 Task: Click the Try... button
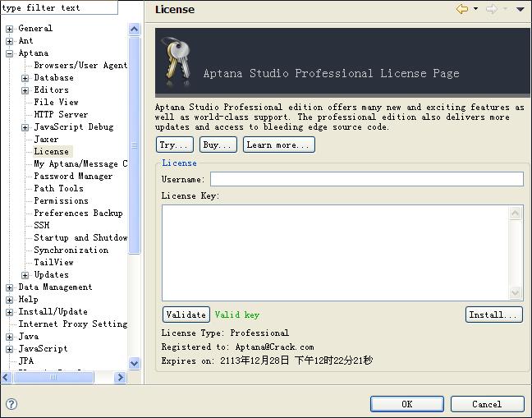175,145
